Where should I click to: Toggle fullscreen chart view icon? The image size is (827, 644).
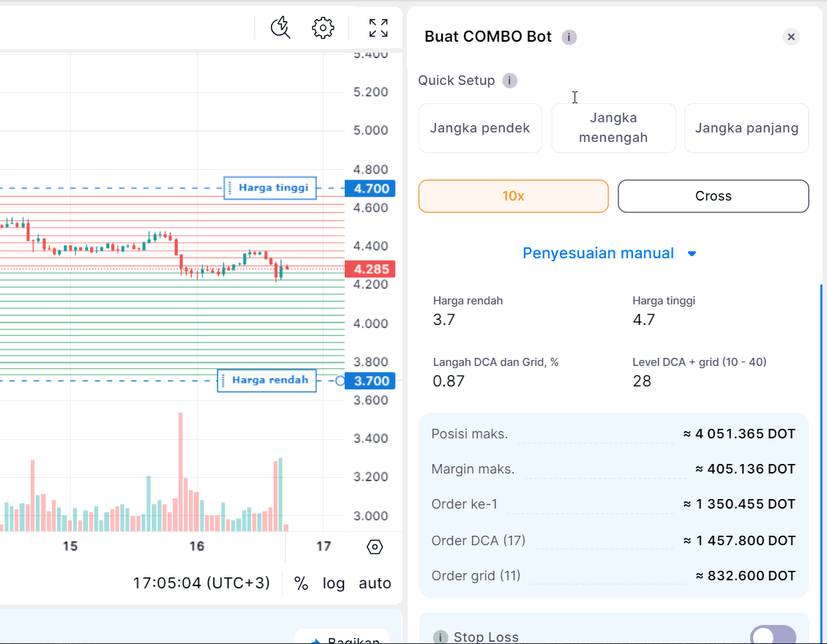378,28
